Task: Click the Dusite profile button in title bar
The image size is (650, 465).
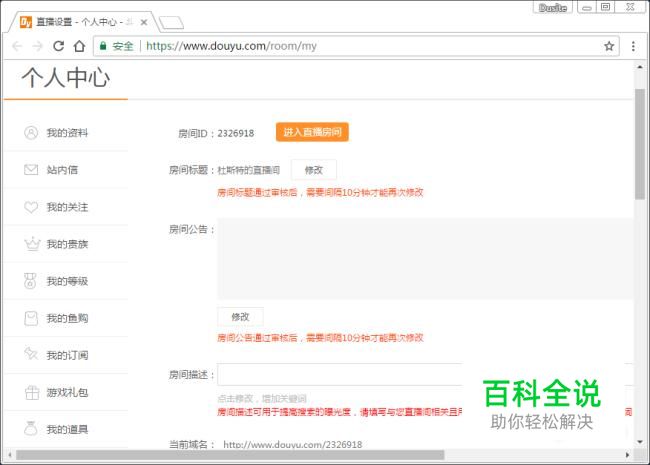Action: pos(553,7)
